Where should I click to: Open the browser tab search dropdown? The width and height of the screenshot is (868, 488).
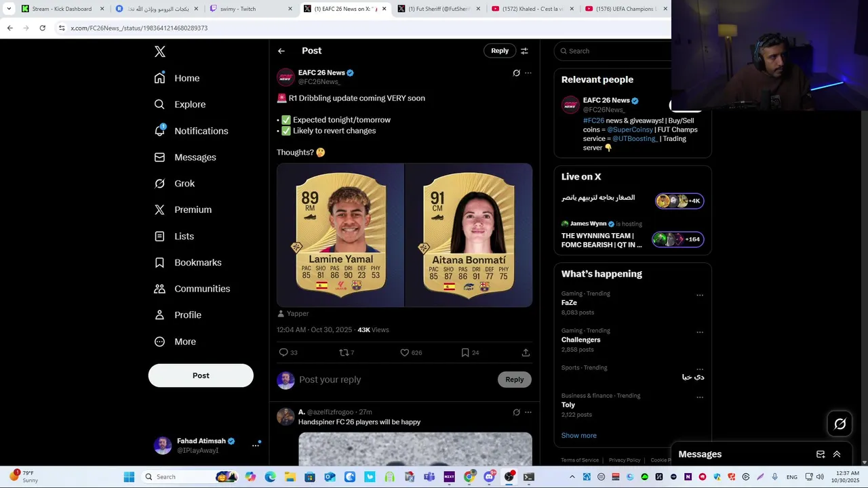[8, 9]
